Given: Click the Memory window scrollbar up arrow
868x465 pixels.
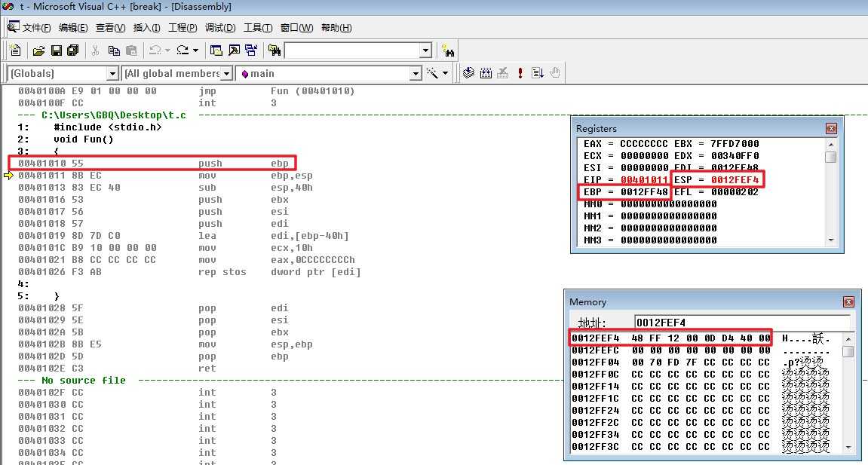Looking at the screenshot, I should point(848,338).
